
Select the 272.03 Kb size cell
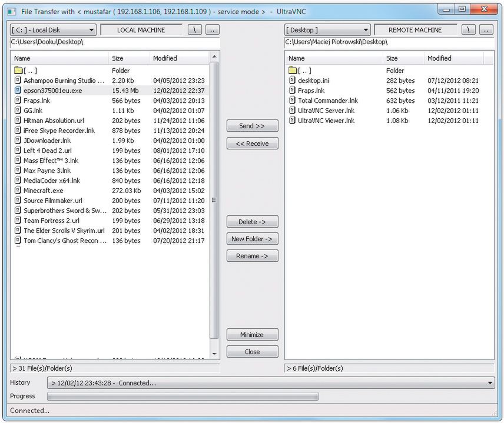(x=127, y=191)
